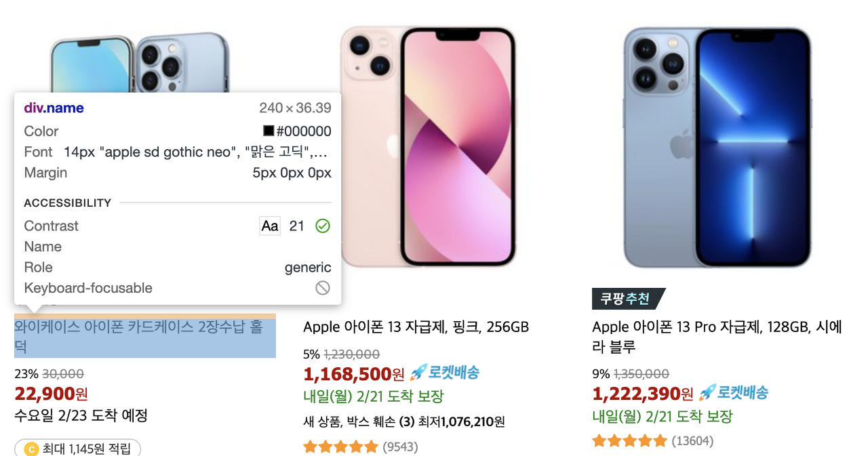Click the Aa contrast preview badge
Viewport: 868px width, 456px height.
[x=270, y=226]
